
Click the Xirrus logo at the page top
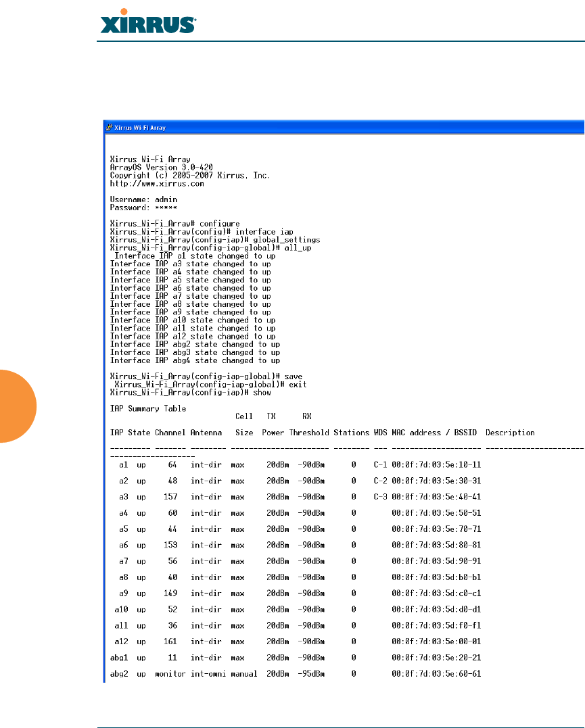(148, 21)
